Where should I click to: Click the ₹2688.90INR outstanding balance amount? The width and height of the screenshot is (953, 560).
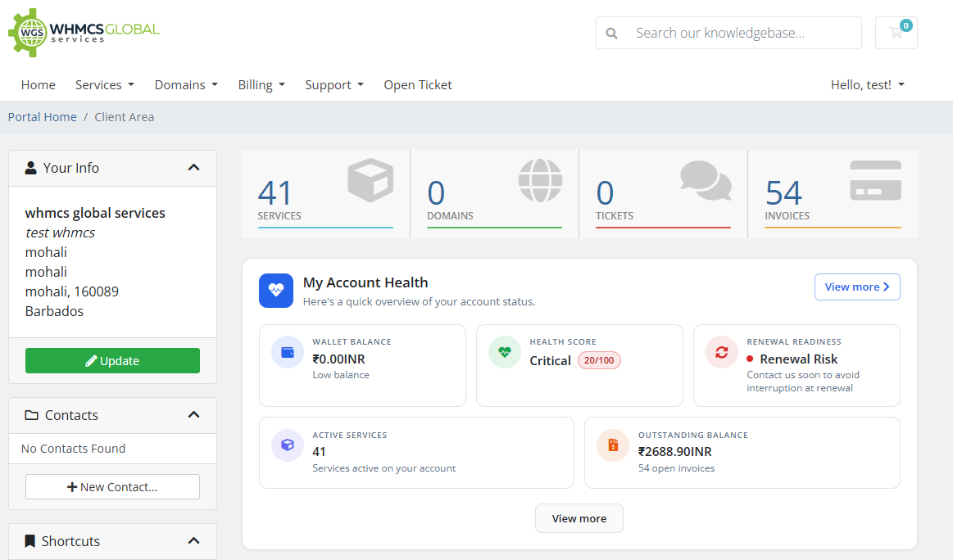(x=674, y=452)
